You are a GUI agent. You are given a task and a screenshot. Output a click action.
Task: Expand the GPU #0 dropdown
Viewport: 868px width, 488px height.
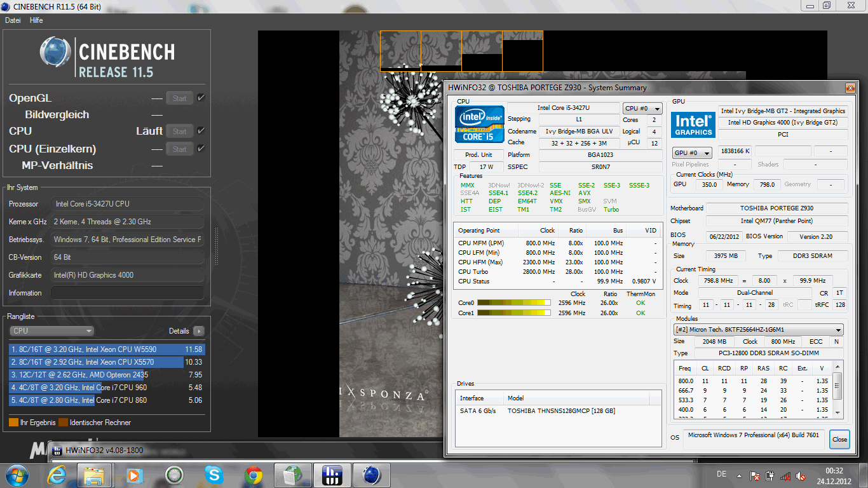(x=692, y=153)
